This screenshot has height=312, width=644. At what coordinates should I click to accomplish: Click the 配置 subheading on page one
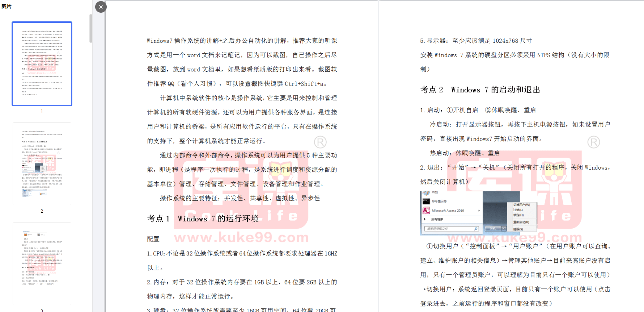point(153,239)
